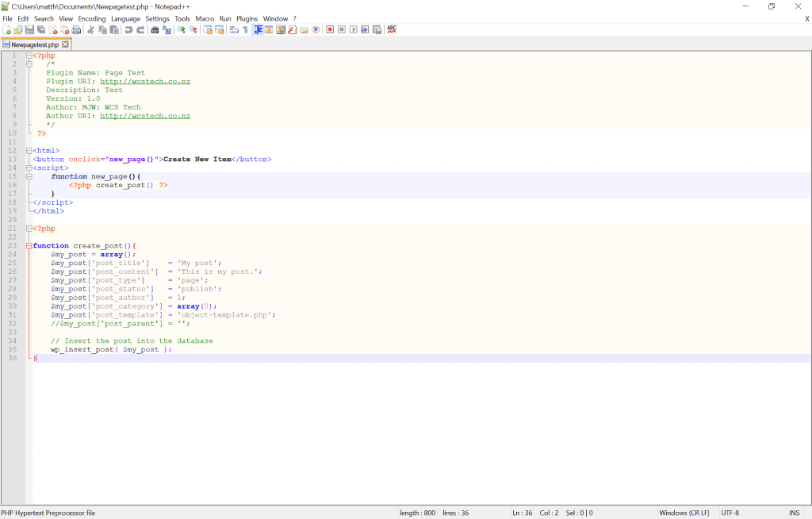Click the Paste toolbar icon
The image size is (812, 519).
[x=114, y=29]
